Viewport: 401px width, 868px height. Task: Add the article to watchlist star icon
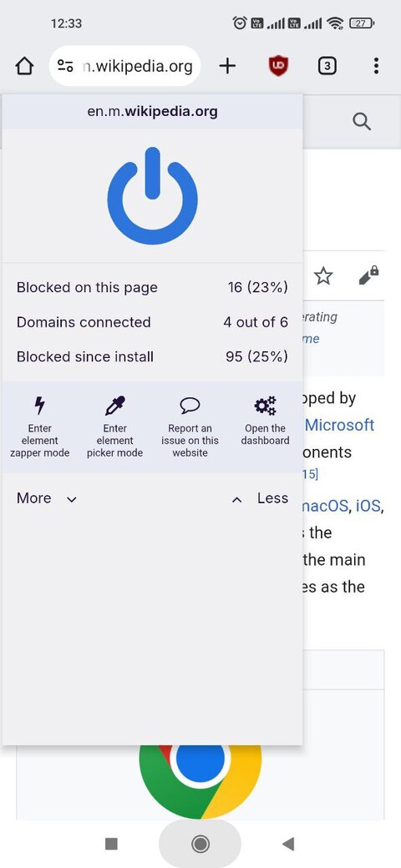323,275
